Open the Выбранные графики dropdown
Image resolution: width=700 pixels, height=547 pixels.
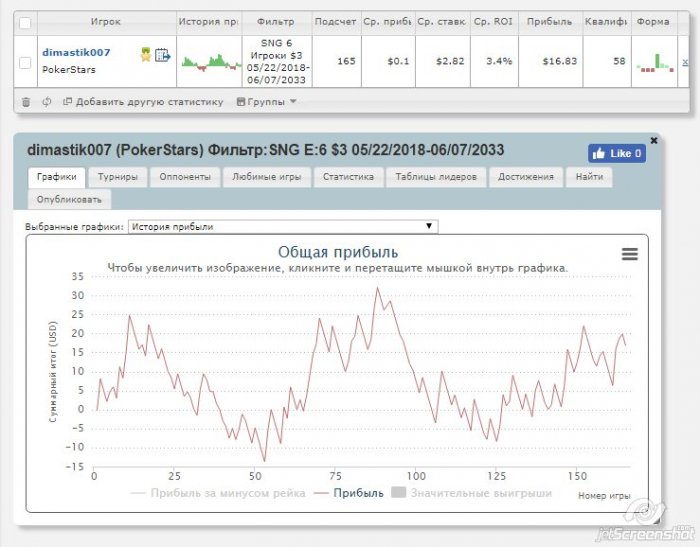point(283,226)
